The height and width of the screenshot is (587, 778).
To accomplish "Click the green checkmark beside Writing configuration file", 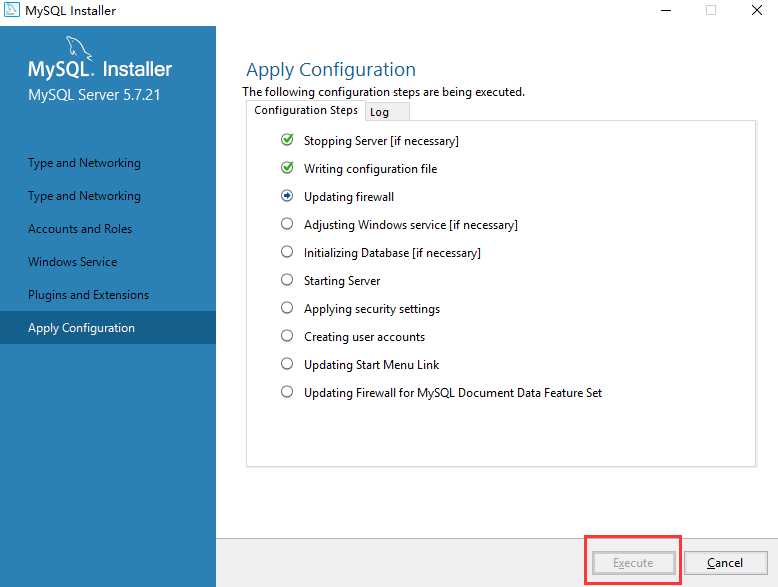I will [287, 168].
